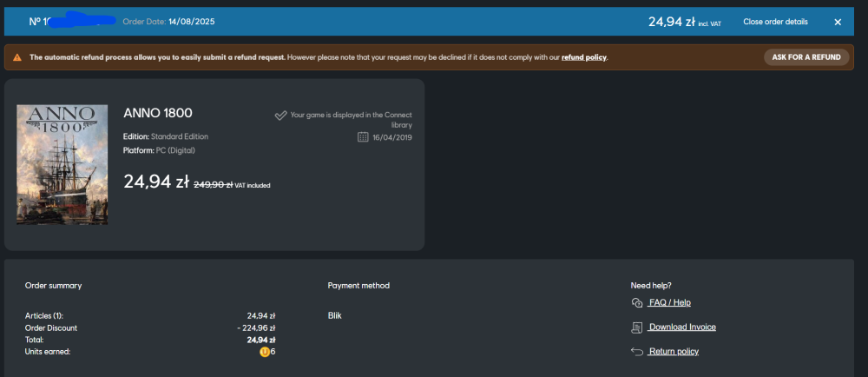
Task: Click the order total 24,94 zł in header
Action: point(672,22)
